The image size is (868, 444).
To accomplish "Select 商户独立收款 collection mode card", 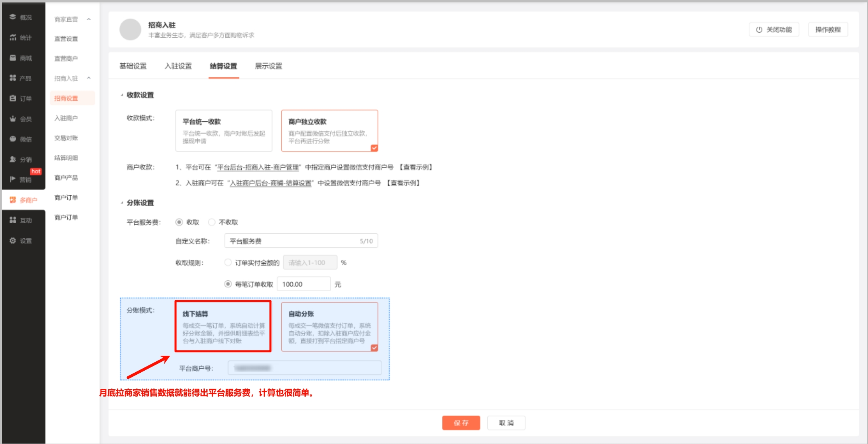I will pyautogui.click(x=330, y=131).
